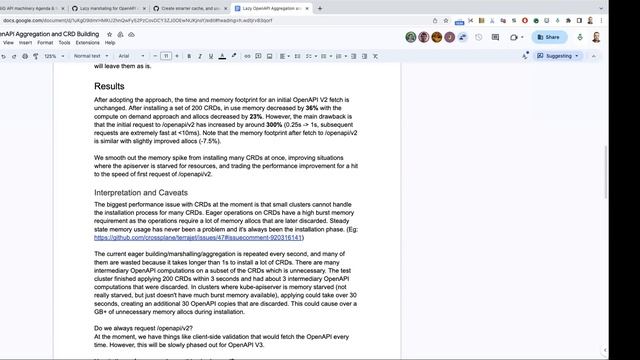
Task: Bookmark page with browser star icon
Action: coord(446,20)
